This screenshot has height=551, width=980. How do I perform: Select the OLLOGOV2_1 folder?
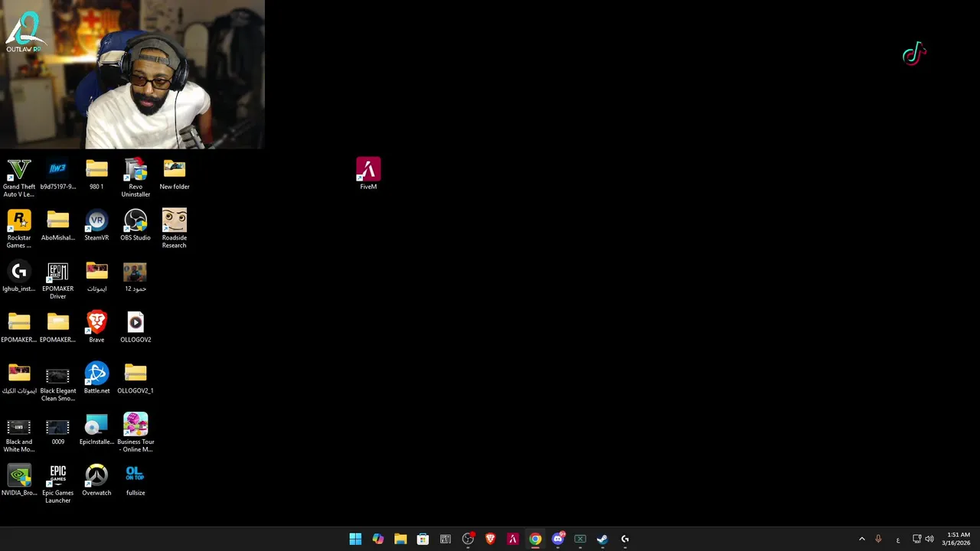point(136,379)
